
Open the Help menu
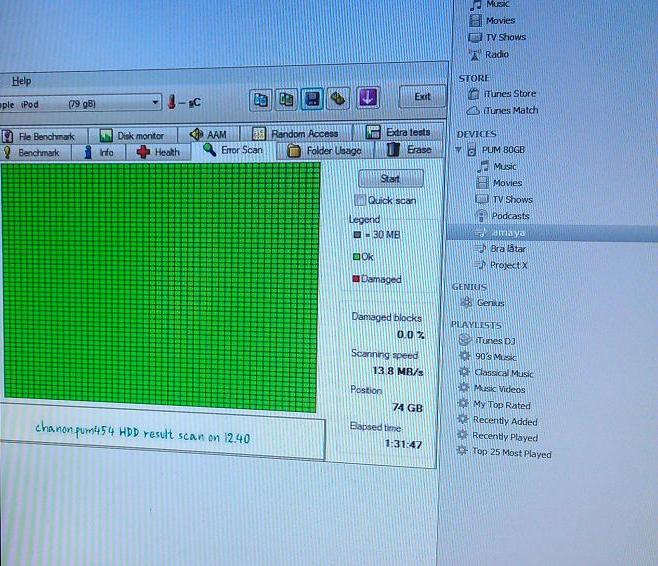21,81
